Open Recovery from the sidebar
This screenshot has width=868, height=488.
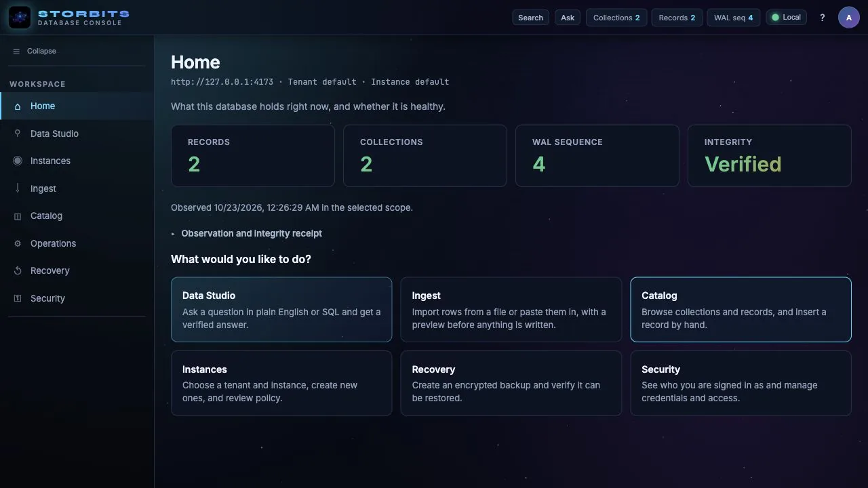tap(77, 271)
